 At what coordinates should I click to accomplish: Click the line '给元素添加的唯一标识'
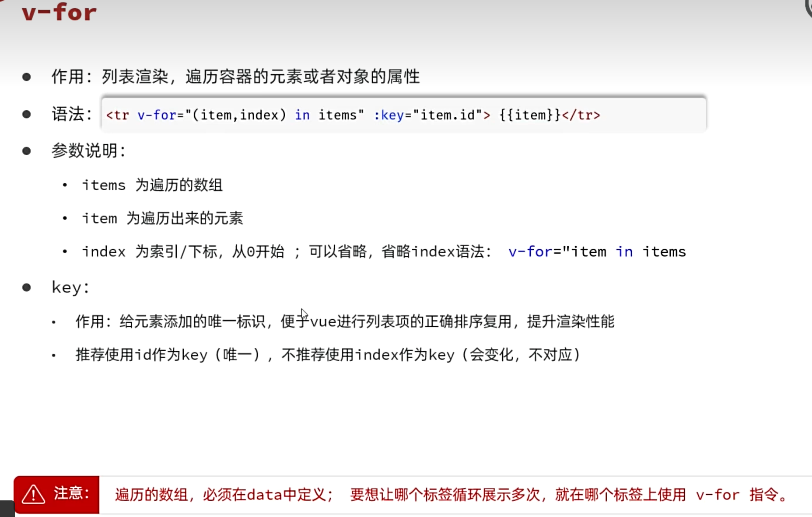192,321
